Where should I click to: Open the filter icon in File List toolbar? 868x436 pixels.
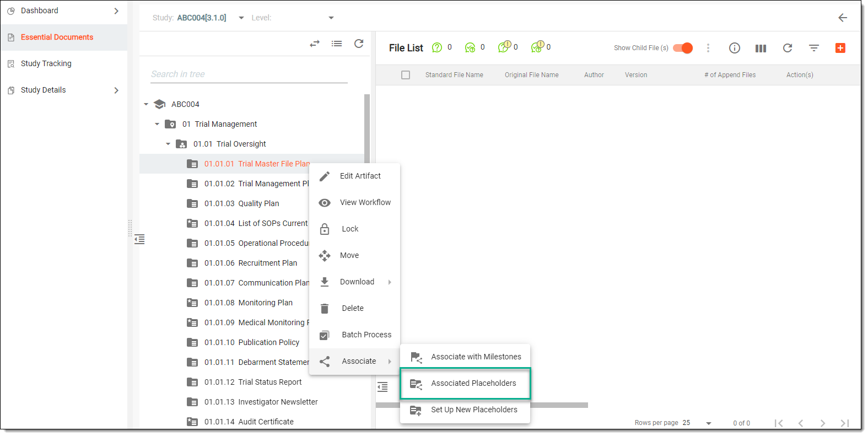coord(813,48)
